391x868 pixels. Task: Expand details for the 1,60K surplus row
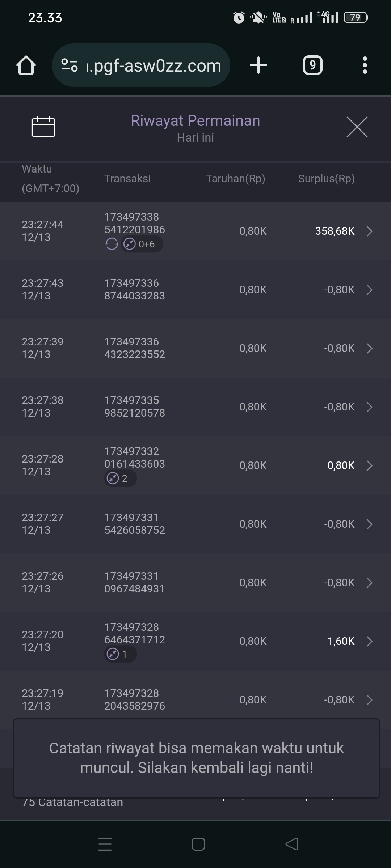tap(369, 641)
